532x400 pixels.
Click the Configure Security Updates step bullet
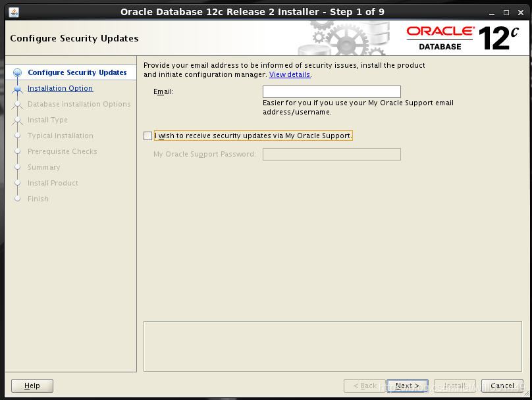[17, 72]
